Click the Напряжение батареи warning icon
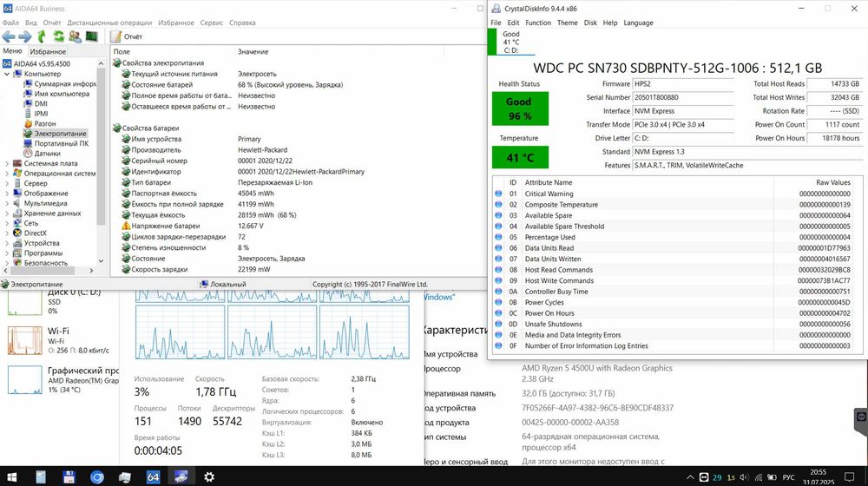 click(x=126, y=226)
